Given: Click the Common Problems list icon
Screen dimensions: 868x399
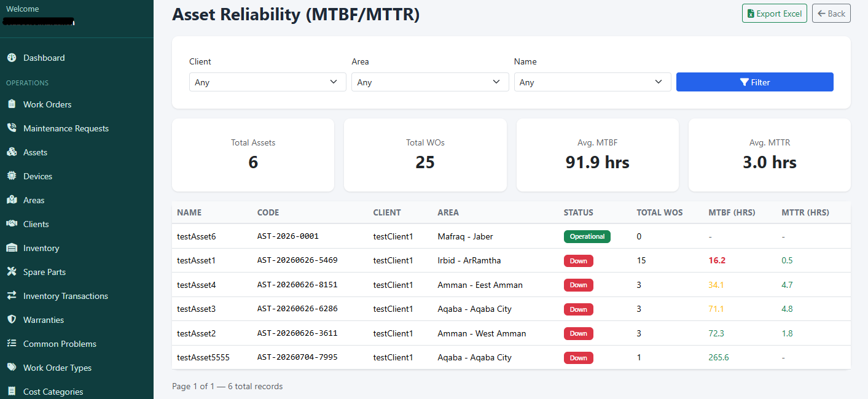Looking at the screenshot, I should (11, 344).
